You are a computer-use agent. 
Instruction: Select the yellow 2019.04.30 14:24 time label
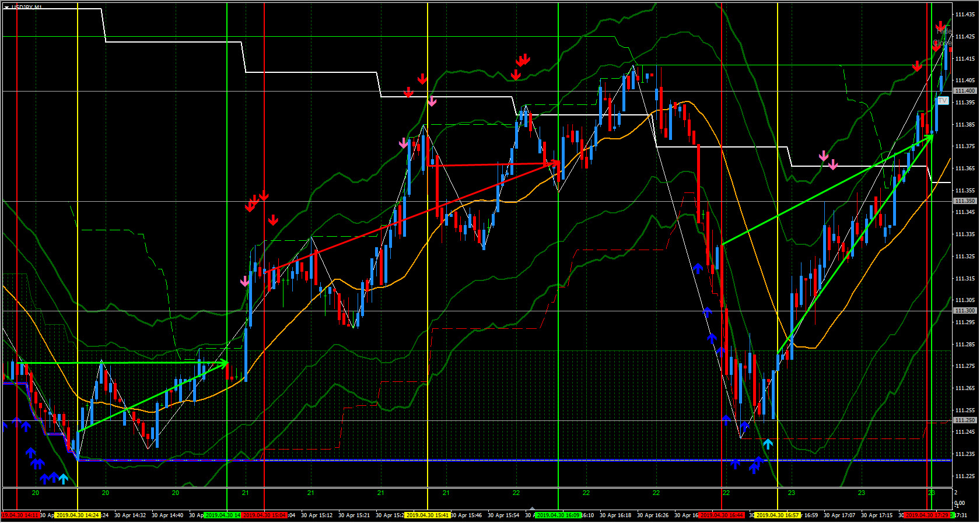[77, 515]
